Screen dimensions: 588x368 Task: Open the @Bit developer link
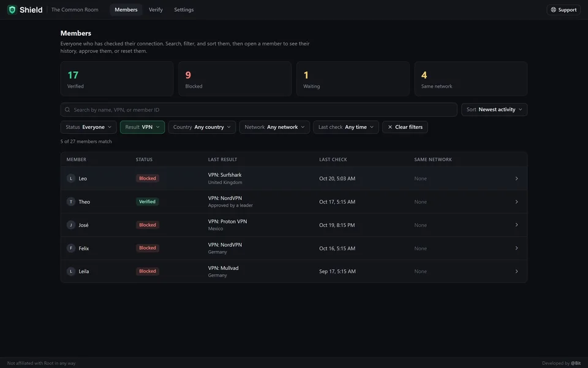(x=576, y=363)
